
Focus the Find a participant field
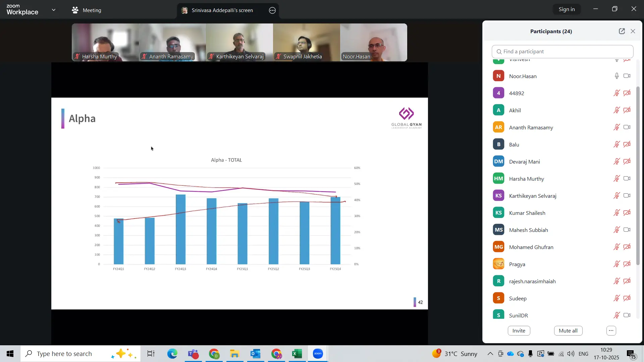[562, 52]
